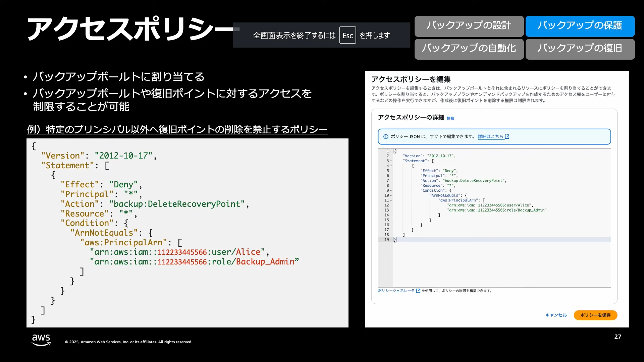Viewport: 644px width, 362px height.
Task: Collapse code fold arrow at line 3
Action: [x=391, y=161]
